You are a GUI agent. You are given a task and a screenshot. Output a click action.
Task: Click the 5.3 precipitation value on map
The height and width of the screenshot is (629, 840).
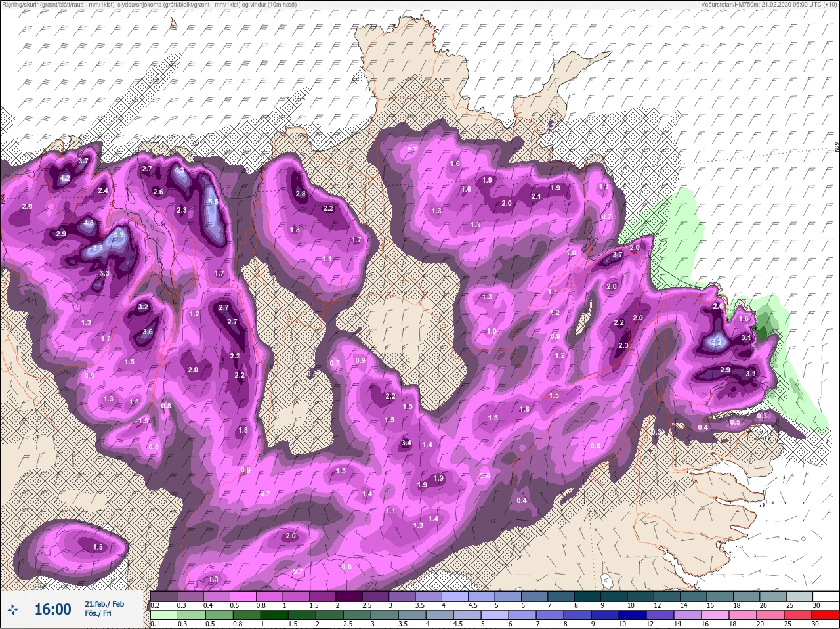pos(98,248)
